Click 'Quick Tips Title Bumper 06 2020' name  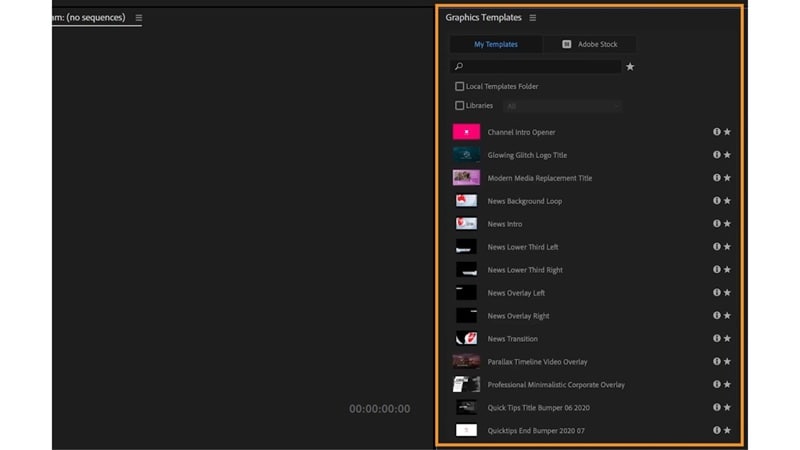pyautogui.click(x=539, y=408)
